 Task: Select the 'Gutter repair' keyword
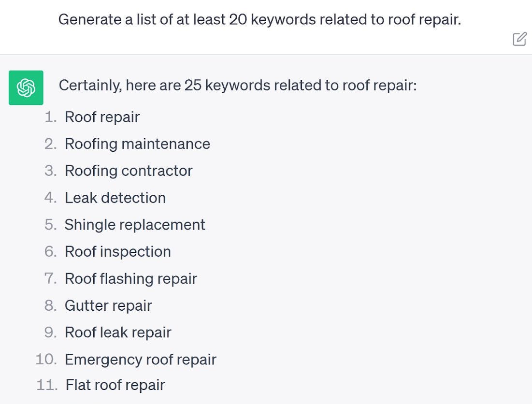pos(108,305)
